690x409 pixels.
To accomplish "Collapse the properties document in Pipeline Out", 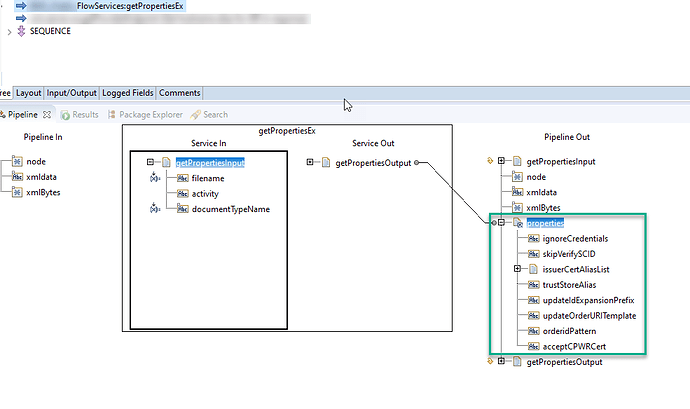I will point(501,222).
